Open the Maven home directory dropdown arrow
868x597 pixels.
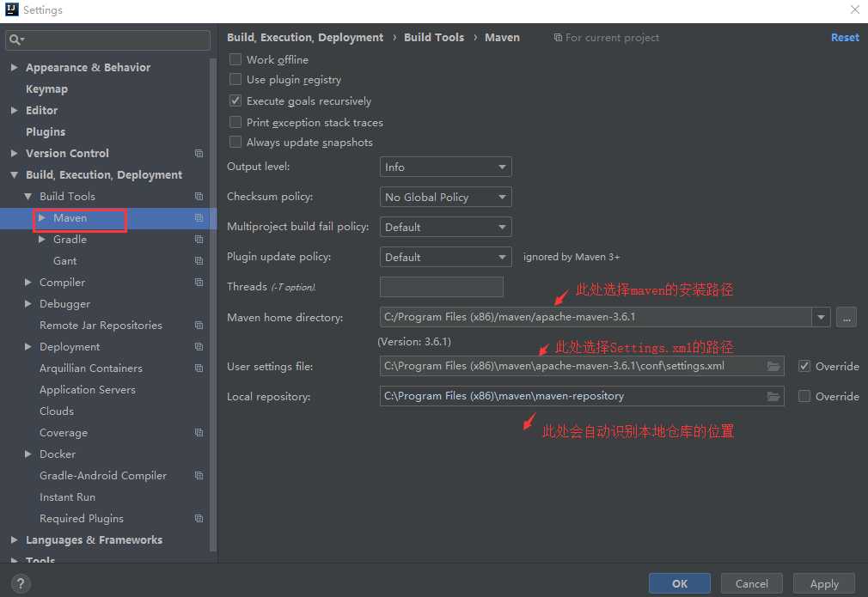point(821,317)
